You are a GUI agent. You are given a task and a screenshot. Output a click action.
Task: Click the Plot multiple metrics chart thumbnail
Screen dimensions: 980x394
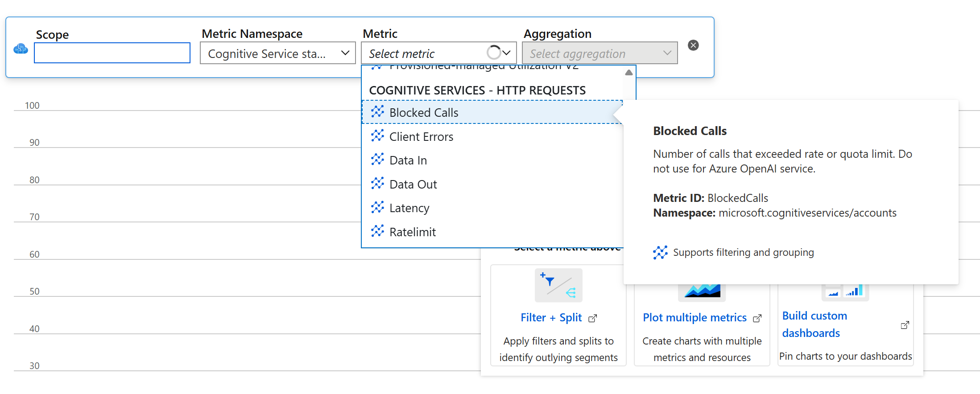coord(702,291)
